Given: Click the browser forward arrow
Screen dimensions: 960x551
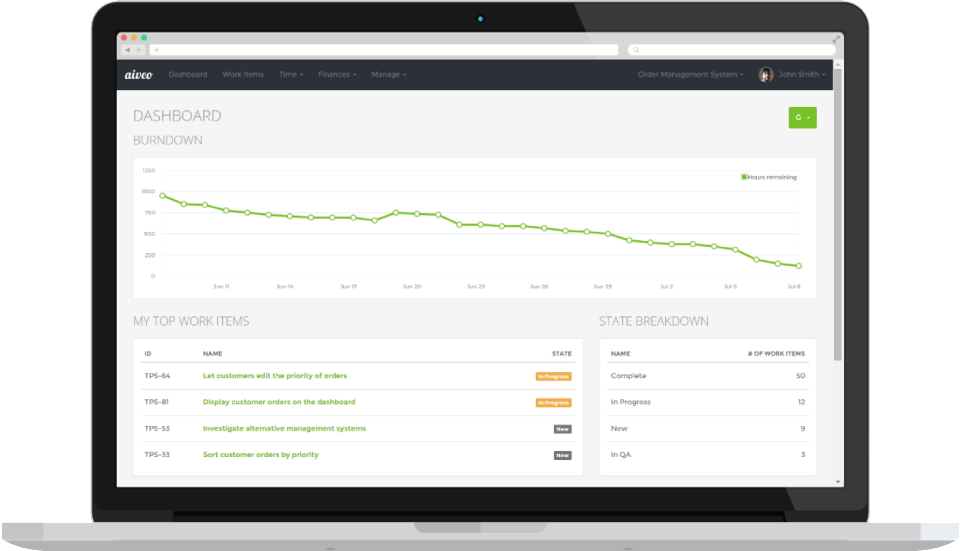Looking at the screenshot, I should coord(139,50).
